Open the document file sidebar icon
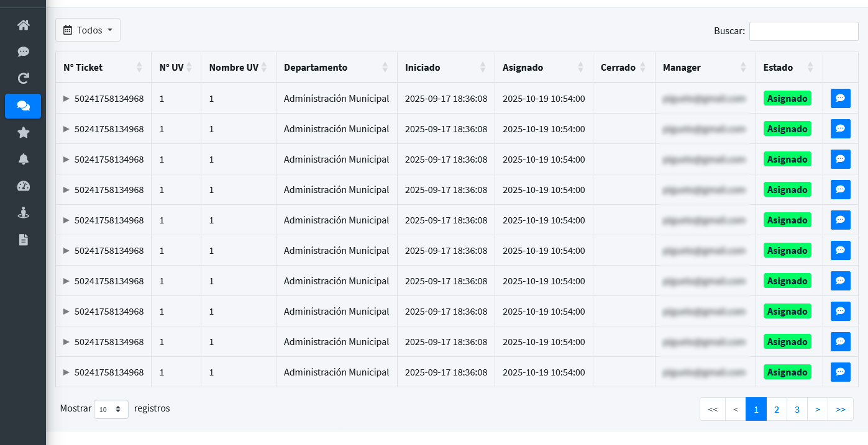Screen dimensions: 868x445 tap(24, 240)
